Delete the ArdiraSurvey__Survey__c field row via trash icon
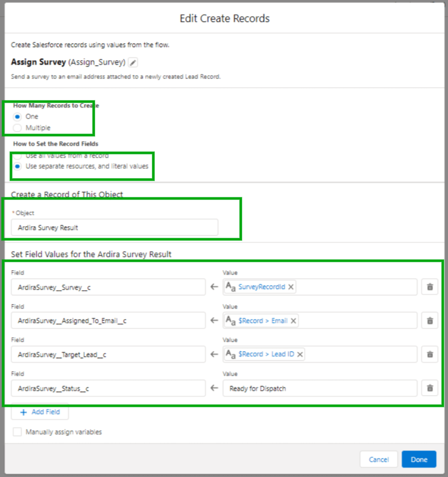The height and width of the screenshot is (477, 448). click(x=429, y=287)
